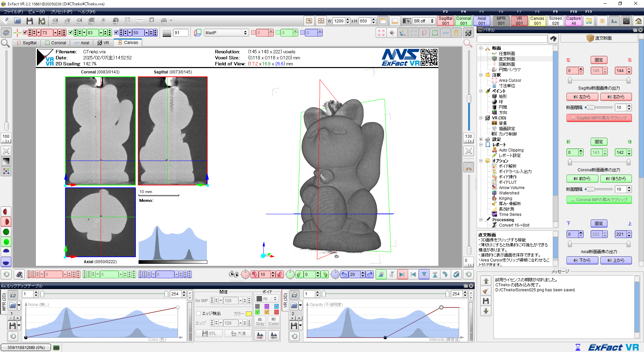Screen dimensions: 644x352
Task: Open the ボイド All dropdown
Action: 267,299
